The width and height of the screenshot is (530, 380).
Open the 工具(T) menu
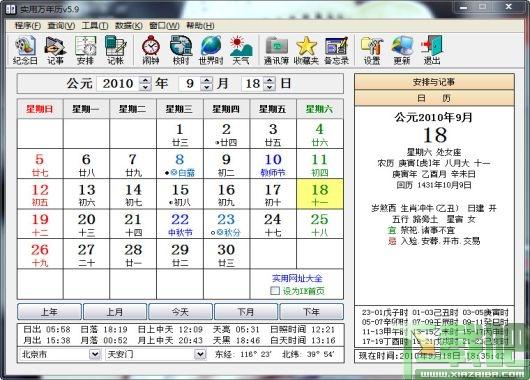click(95, 26)
